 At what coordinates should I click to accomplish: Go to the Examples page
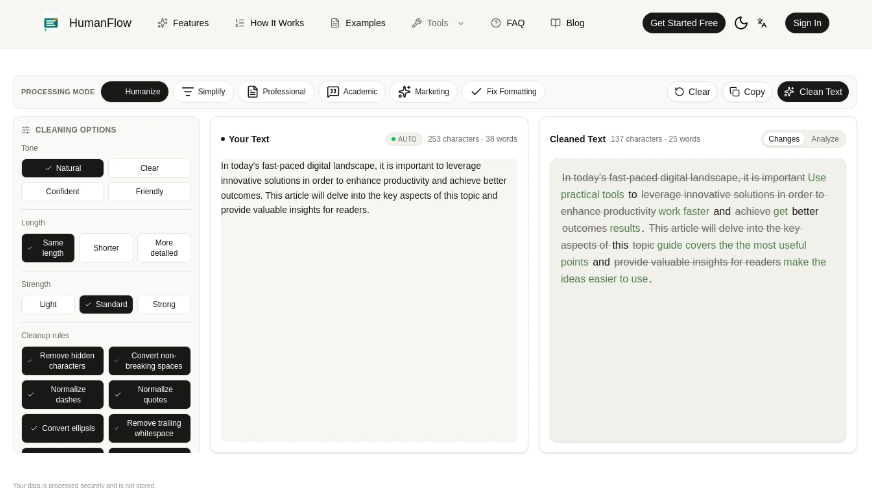click(358, 23)
